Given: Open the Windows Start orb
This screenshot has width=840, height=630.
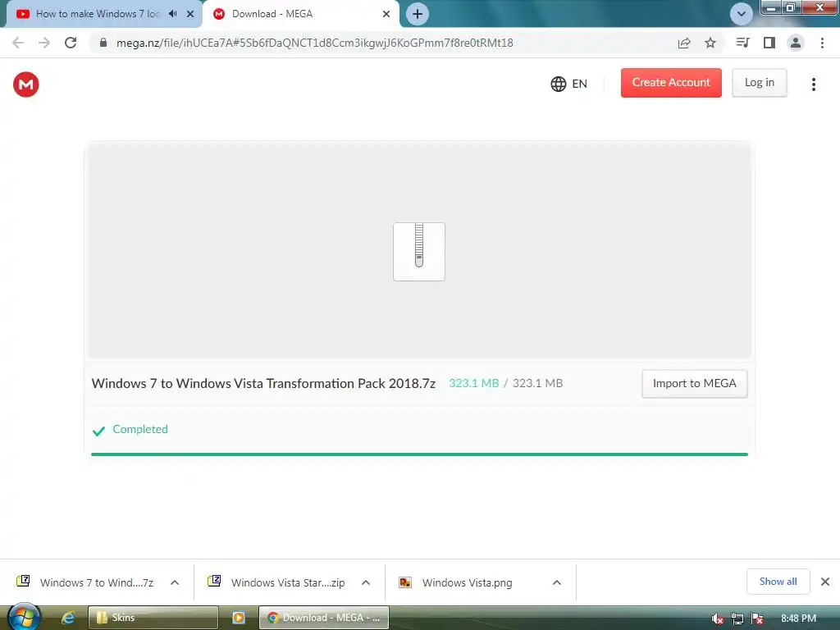Looking at the screenshot, I should click(24, 617).
